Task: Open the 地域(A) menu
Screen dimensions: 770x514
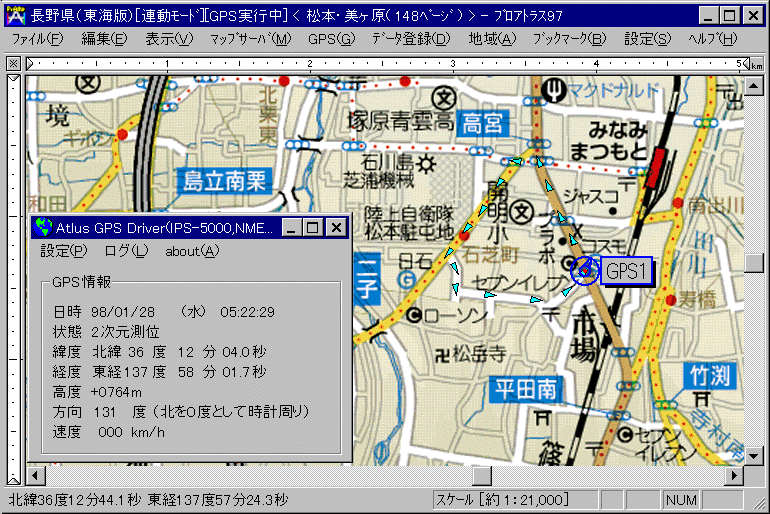Action: tap(492, 39)
